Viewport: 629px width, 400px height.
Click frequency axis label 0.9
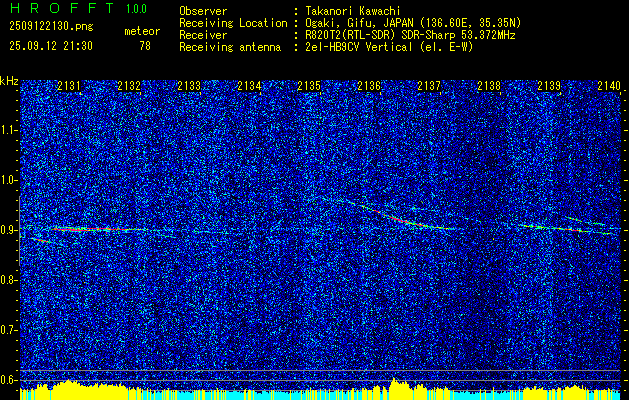tap(9, 230)
